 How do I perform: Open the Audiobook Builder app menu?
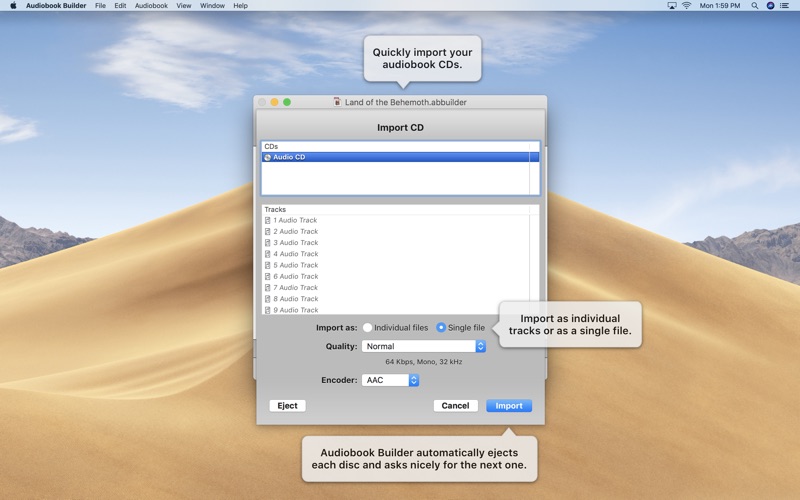tap(56, 6)
